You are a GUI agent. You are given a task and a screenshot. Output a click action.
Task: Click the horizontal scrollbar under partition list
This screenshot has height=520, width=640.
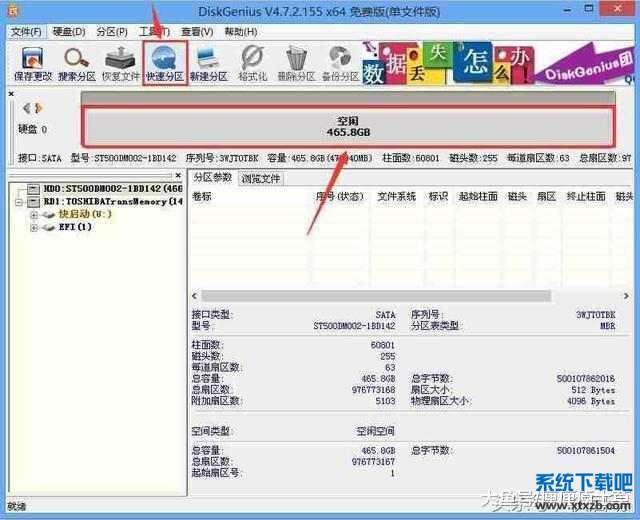tap(400, 296)
